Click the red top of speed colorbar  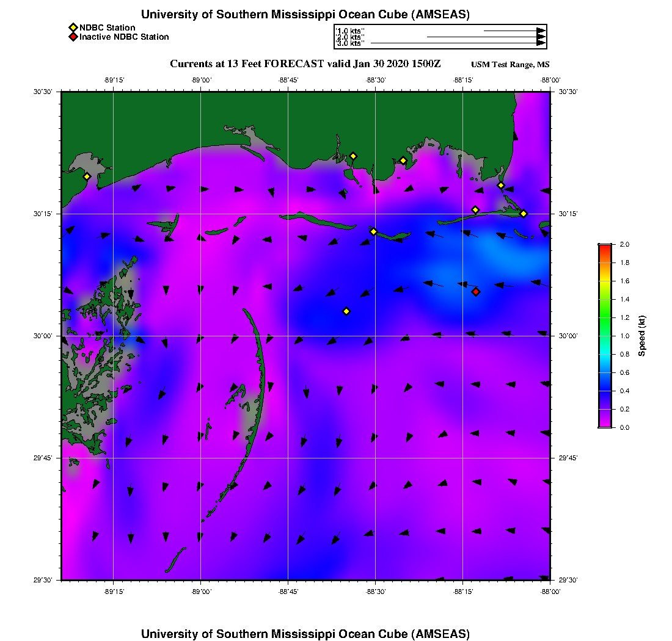click(605, 247)
